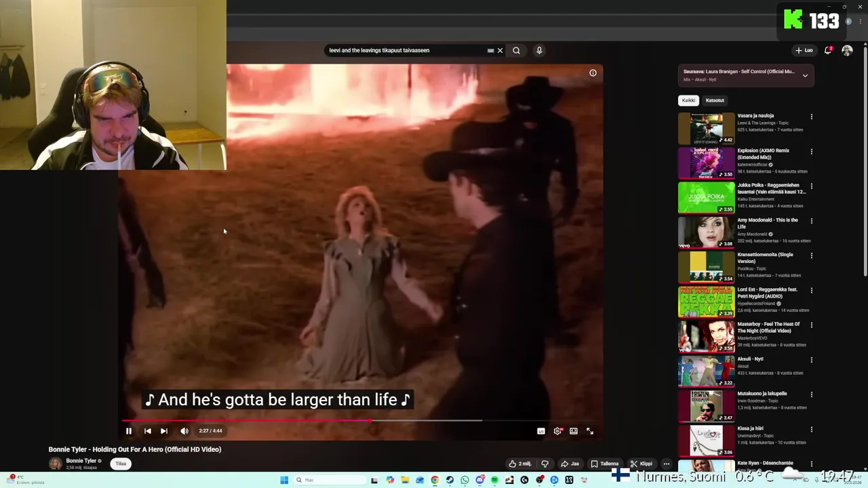Open Google Chrome from the taskbar
Viewport: 868px width, 488px height.
pyautogui.click(x=435, y=480)
